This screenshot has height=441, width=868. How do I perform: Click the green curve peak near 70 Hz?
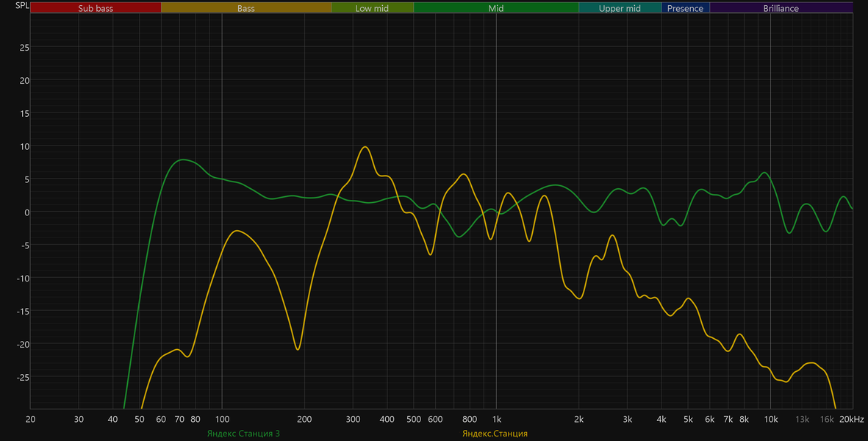coord(184,160)
